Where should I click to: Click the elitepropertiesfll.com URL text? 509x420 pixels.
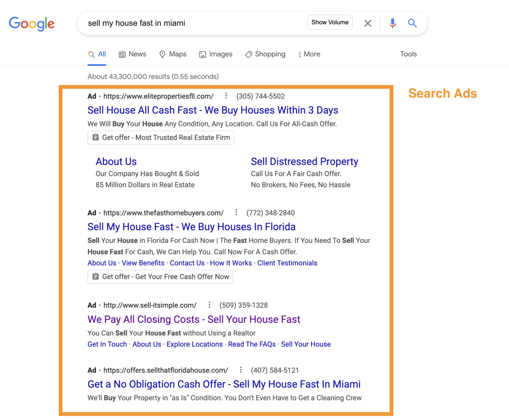coord(159,96)
